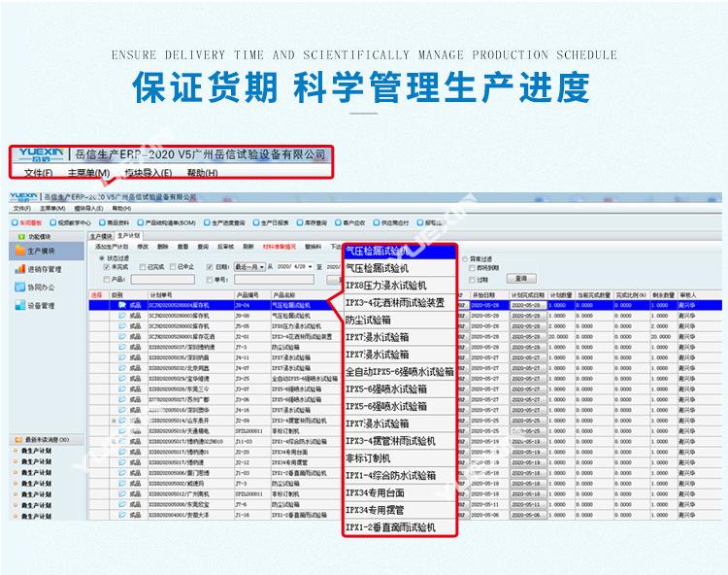Click the 刷新 toolbar button
Screen dimensions: 728x575
click(248, 247)
